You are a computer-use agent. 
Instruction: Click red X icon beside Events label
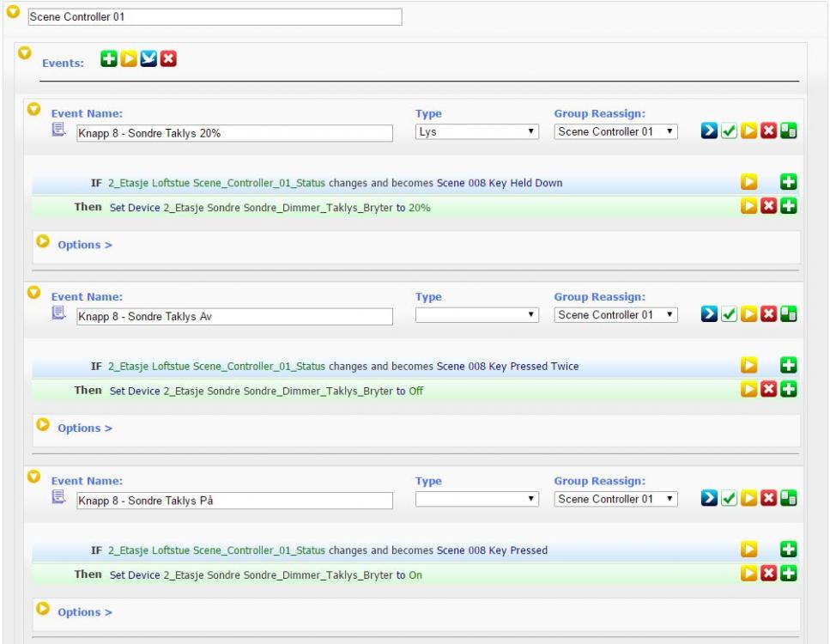click(x=169, y=60)
